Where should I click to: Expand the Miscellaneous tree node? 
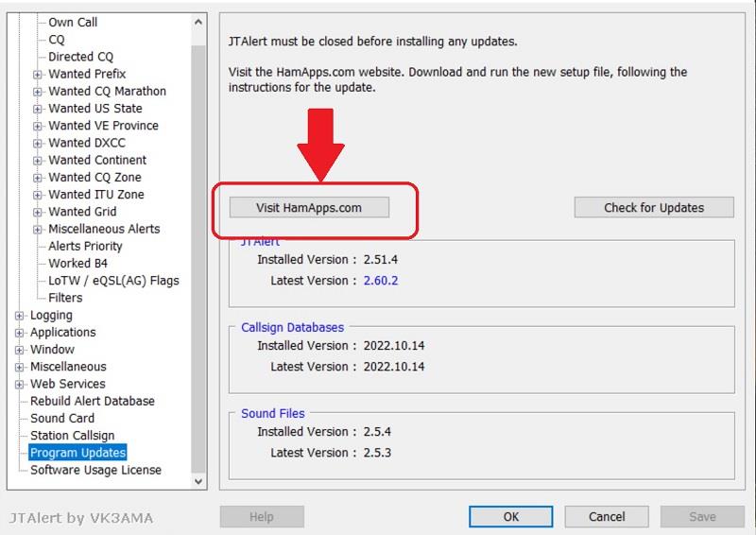pyautogui.click(x=19, y=367)
